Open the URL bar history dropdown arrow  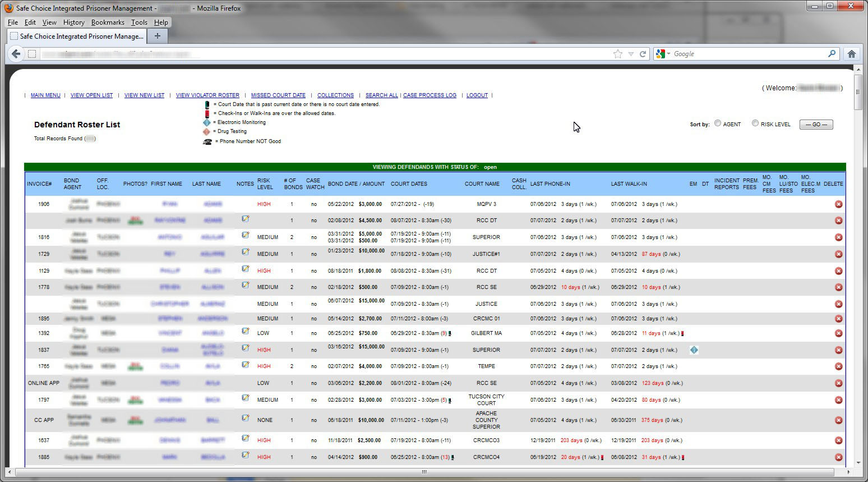pos(631,54)
